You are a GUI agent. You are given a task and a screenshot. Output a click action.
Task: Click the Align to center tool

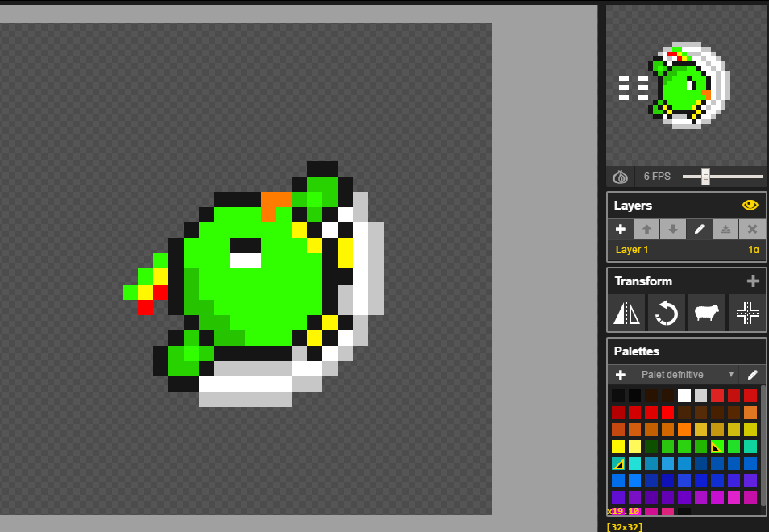coord(747,313)
